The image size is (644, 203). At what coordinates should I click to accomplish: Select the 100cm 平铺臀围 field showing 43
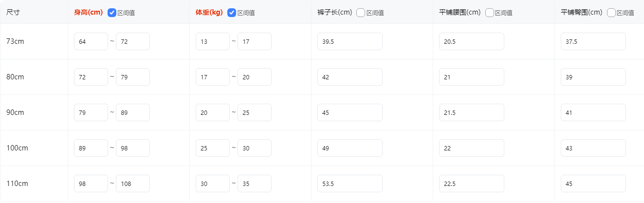click(x=593, y=148)
